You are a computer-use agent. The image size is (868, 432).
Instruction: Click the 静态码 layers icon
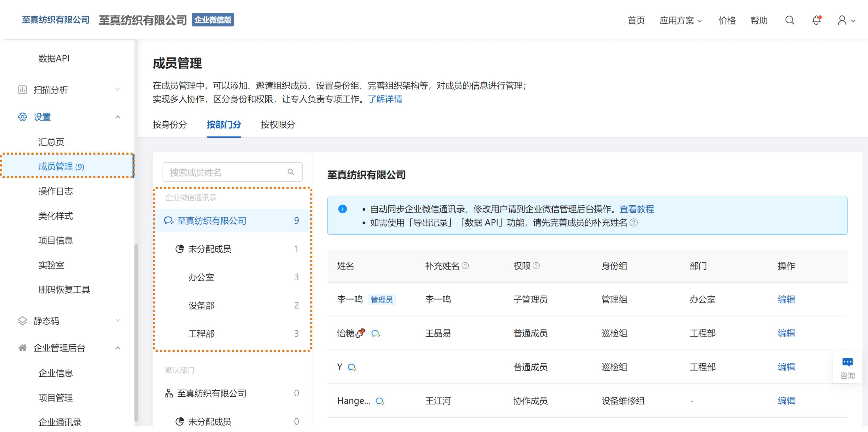22,321
